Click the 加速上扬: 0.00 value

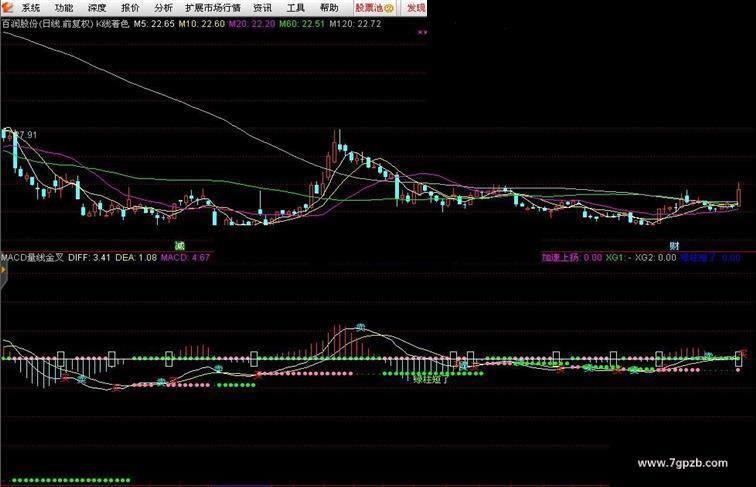coord(571,257)
